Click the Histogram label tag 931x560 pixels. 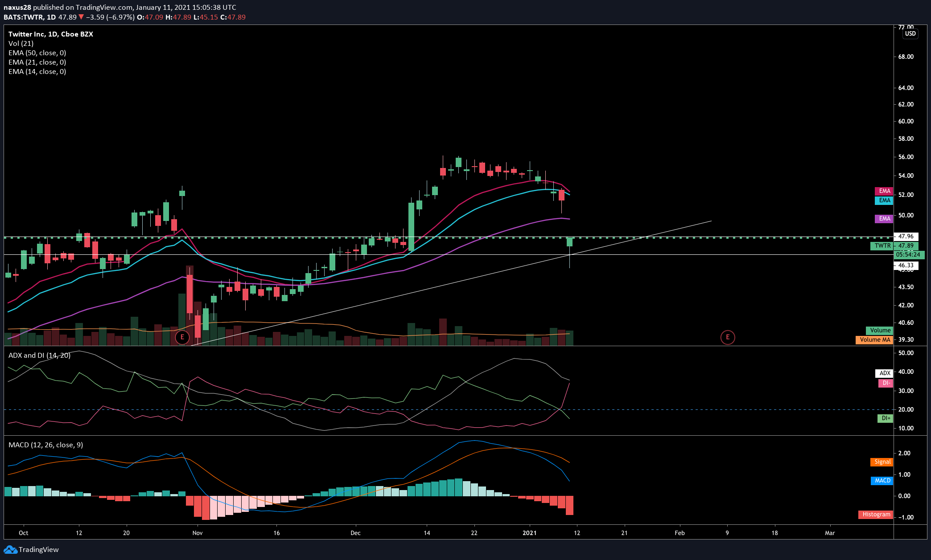pos(876,515)
